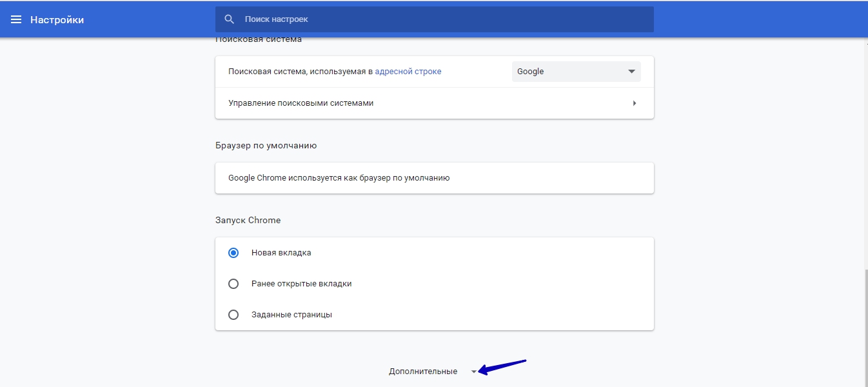Viewport: 868px width, 387px height.
Task: Open the Settings hamburger menu
Action: coord(16,19)
